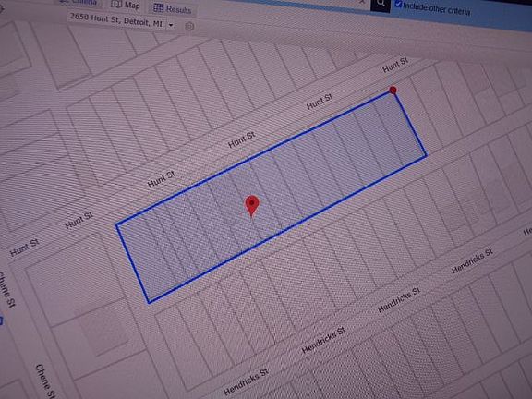The height and width of the screenshot is (399, 532).
Task: Expand the address dropdown arrow
Action: (x=171, y=25)
